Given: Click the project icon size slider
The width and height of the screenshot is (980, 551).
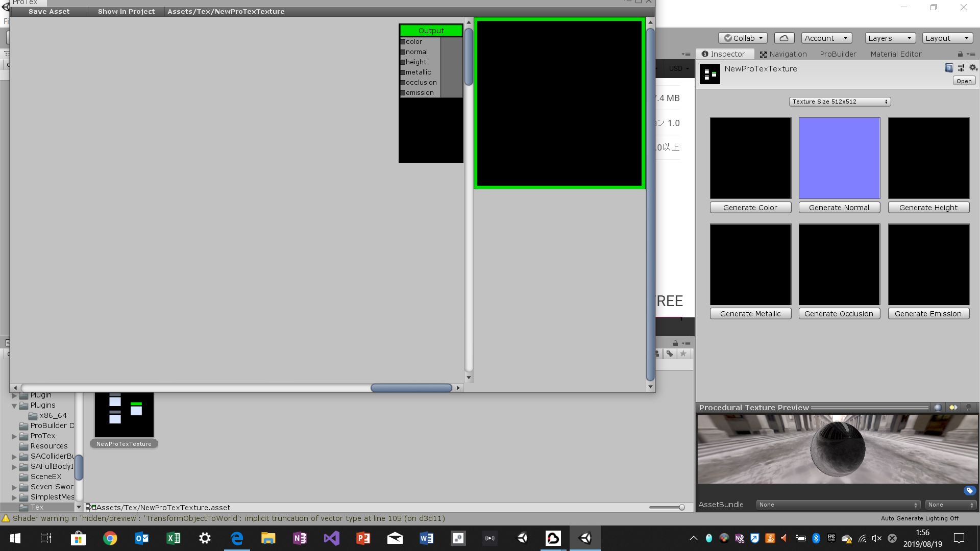Looking at the screenshot, I should tap(667, 507).
